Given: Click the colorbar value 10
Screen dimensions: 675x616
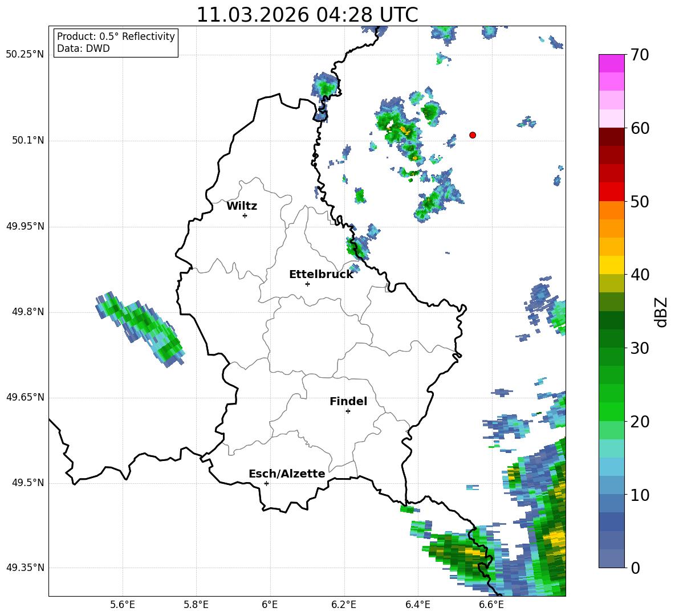Looking at the screenshot, I should coord(640,495).
